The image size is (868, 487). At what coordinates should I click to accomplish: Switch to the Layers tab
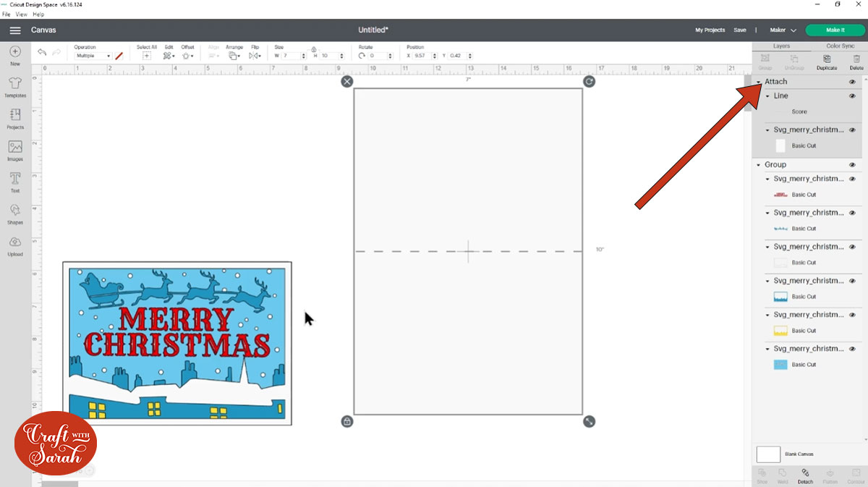781,46
